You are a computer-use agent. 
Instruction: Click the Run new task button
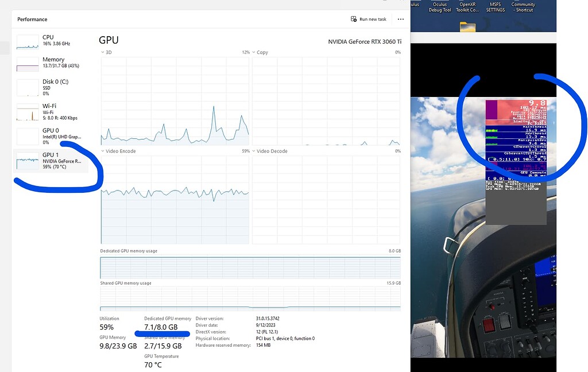tap(368, 19)
